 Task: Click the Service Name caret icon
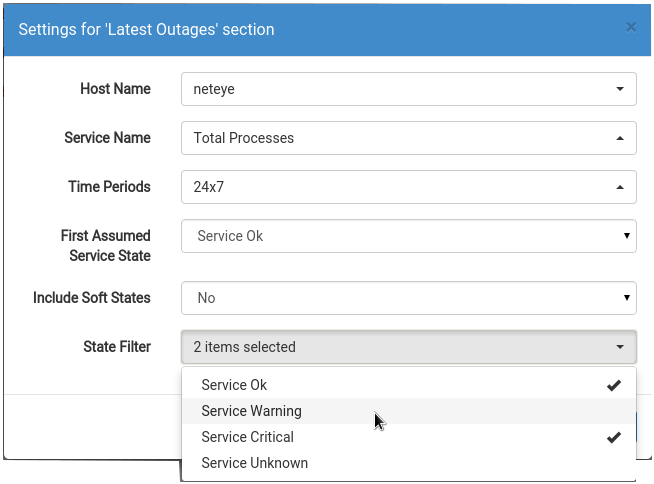[620, 138]
